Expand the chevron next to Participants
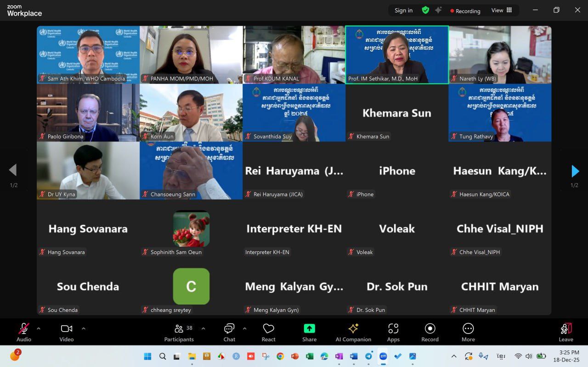The height and width of the screenshot is (367, 588). (203, 328)
